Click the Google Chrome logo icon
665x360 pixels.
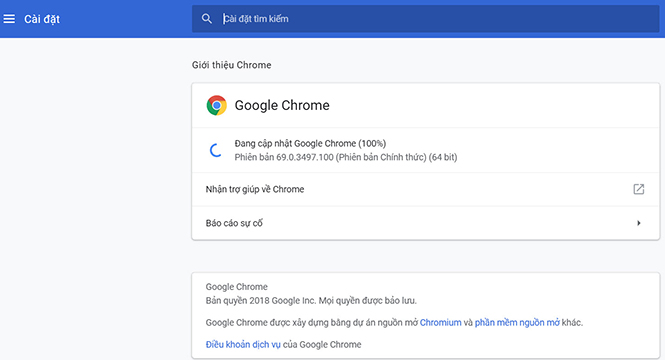click(217, 105)
